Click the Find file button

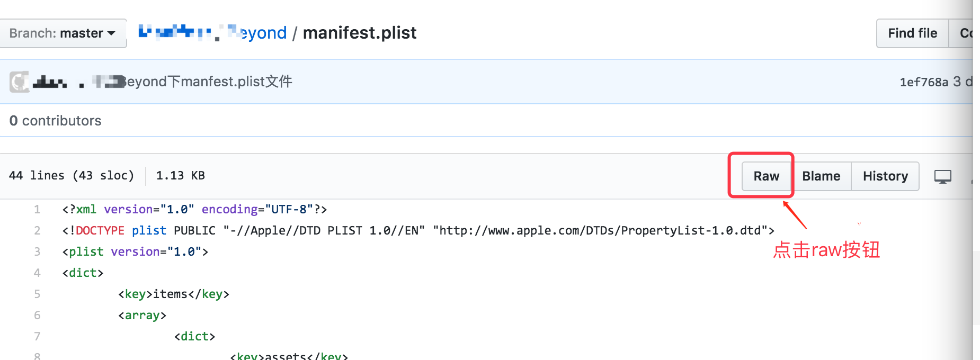point(912,33)
